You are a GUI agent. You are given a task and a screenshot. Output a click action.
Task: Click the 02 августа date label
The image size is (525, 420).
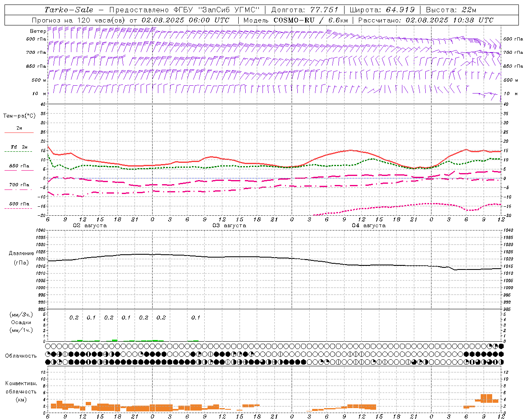tap(90, 226)
